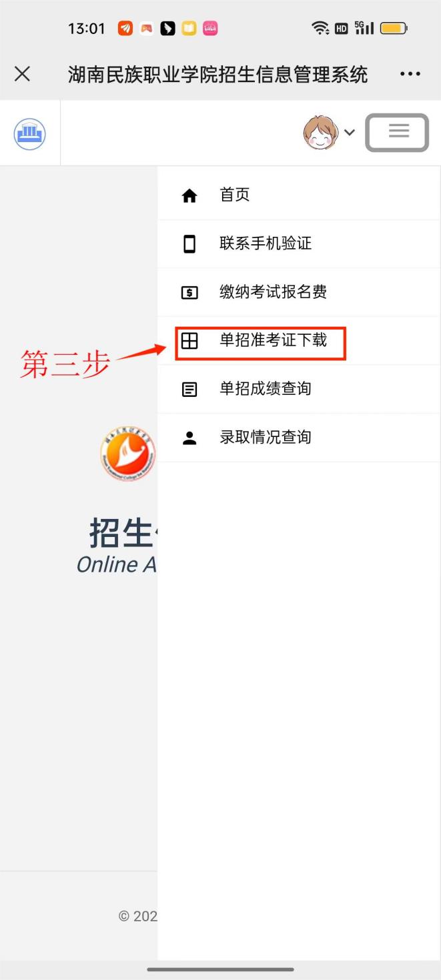Click the orange college emblem logo

(128, 454)
